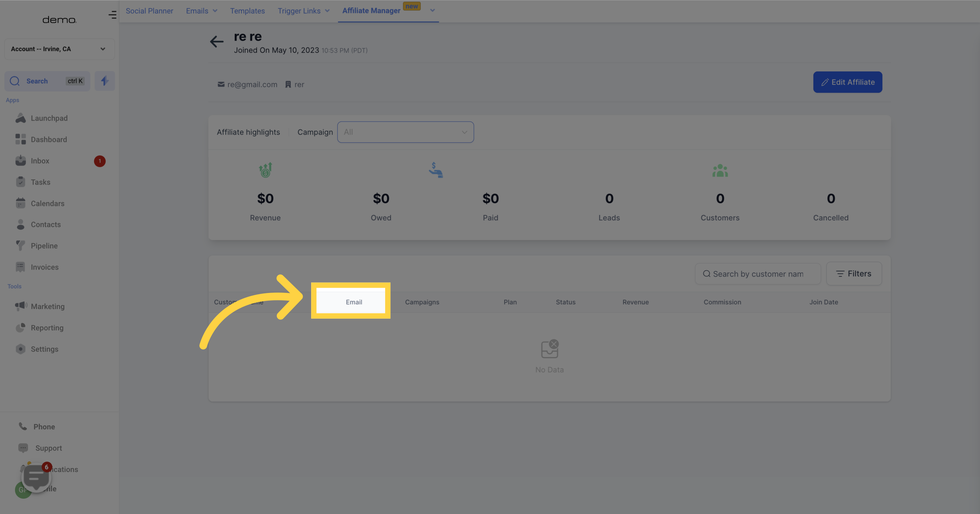This screenshot has height=514, width=980.
Task: Open Settings in the sidebar
Action: point(44,349)
